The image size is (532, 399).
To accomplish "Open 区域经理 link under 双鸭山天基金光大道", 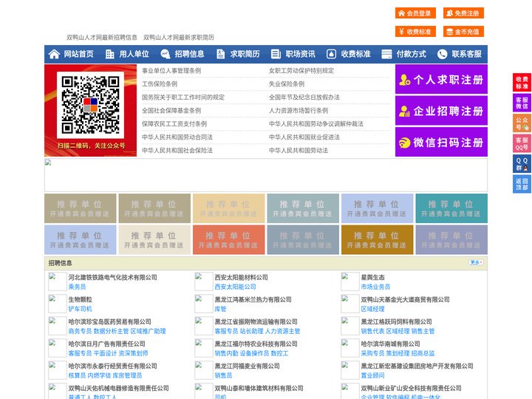I will pyautogui.click(x=372, y=309).
